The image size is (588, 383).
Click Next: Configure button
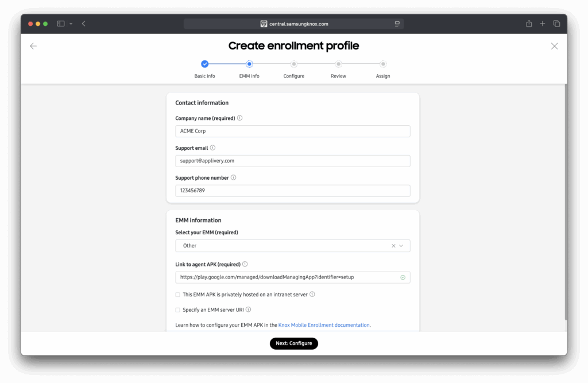[293, 343]
